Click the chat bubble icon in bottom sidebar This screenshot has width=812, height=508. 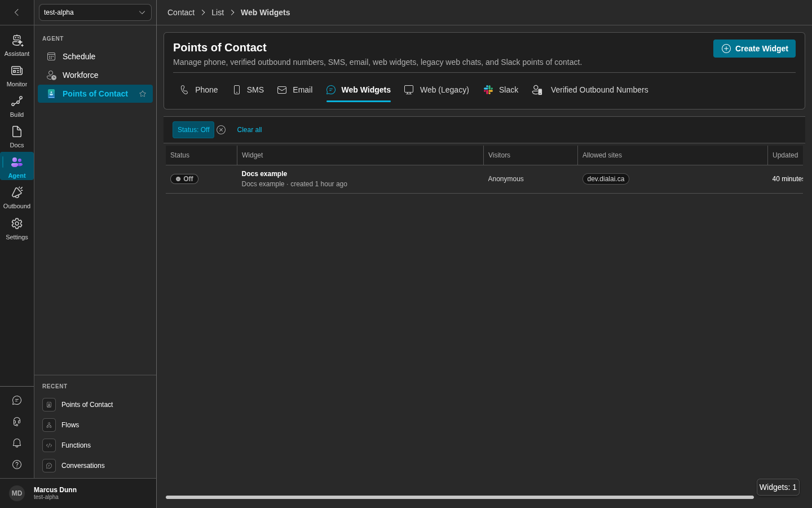17,400
